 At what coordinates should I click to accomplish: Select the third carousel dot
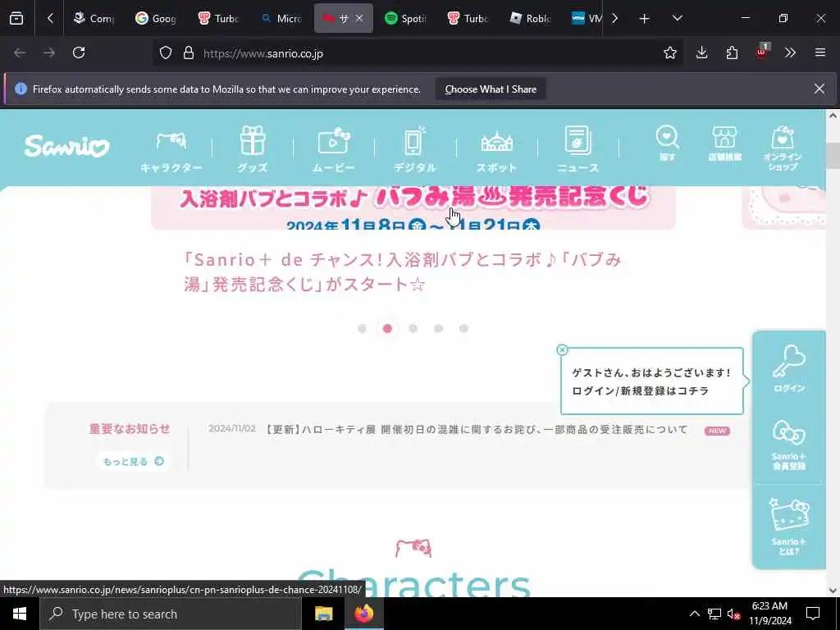tap(413, 328)
